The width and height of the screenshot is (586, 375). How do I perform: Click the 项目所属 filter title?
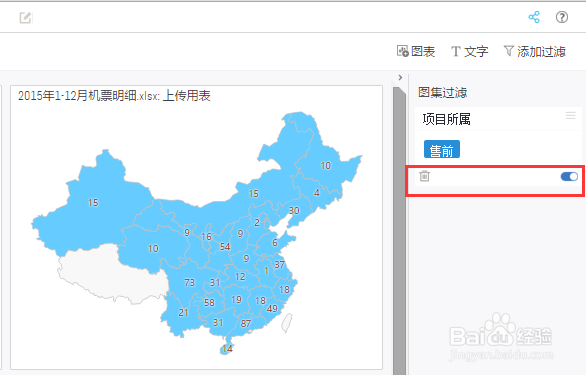tap(446, 119)
